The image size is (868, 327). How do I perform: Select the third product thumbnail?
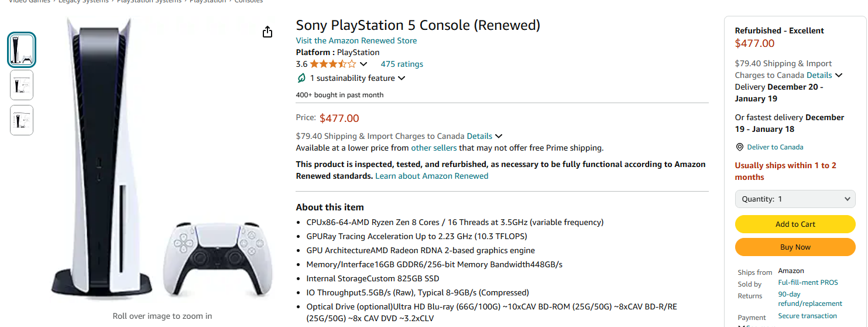22,120
